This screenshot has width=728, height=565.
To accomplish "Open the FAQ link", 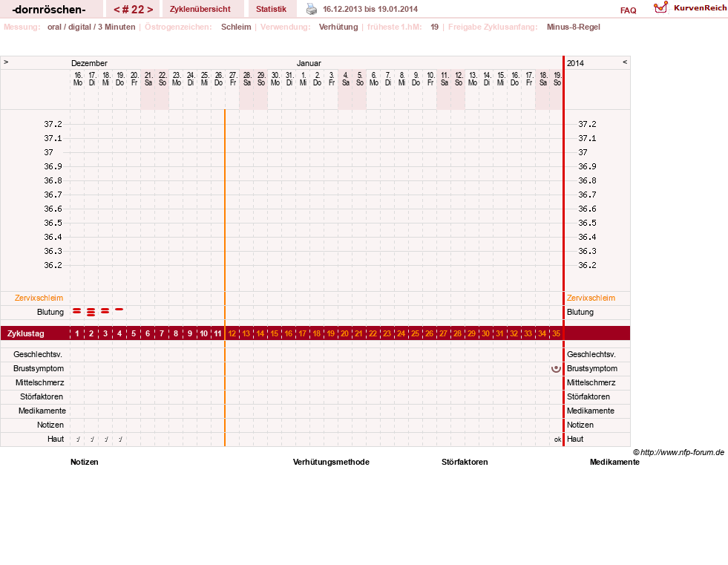I will [x=628, y=10].
